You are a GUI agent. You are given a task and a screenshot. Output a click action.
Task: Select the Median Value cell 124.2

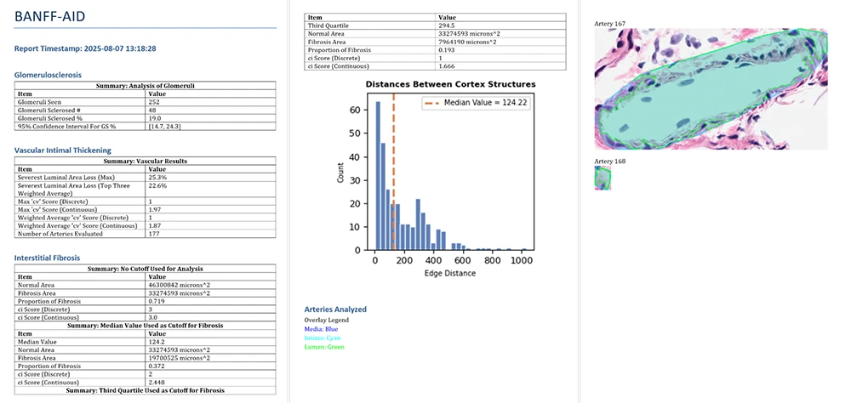[156, 342]
